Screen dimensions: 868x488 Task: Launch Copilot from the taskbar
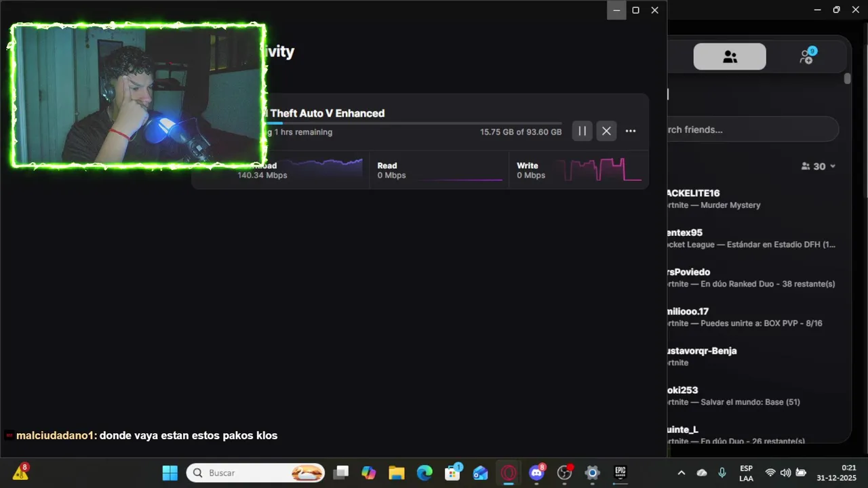point(369,472)
